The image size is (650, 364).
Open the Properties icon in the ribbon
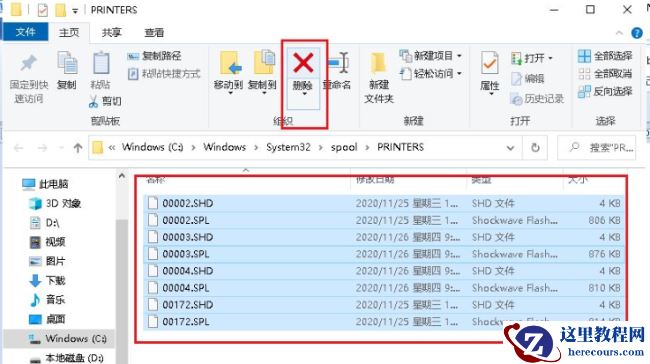(490, 63)
